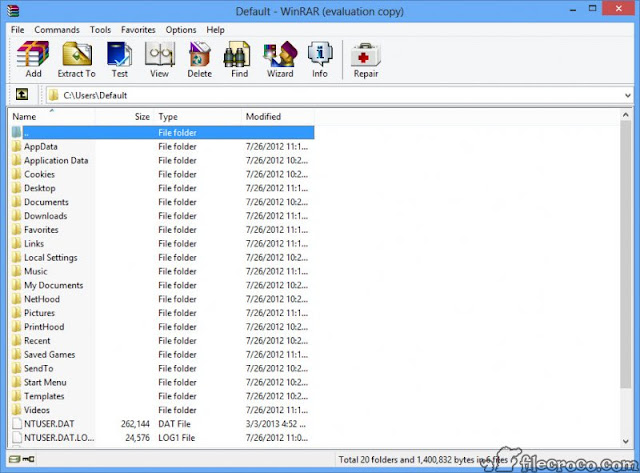Click the scrollbar down arrow
Image resolution: width=640 pixels, height=473 pixels.
pos(626,441)
